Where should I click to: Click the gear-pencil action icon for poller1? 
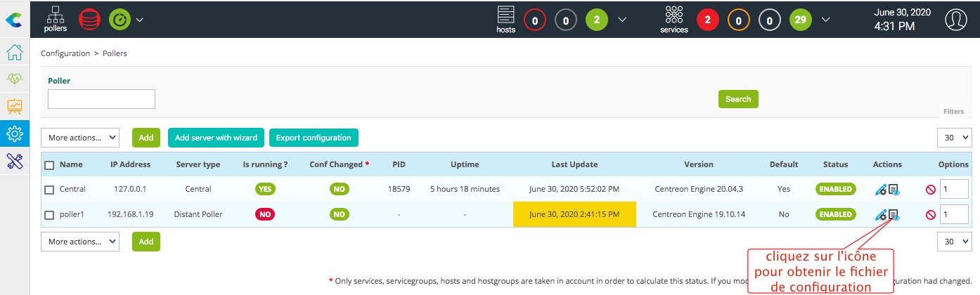coord(880,214)
